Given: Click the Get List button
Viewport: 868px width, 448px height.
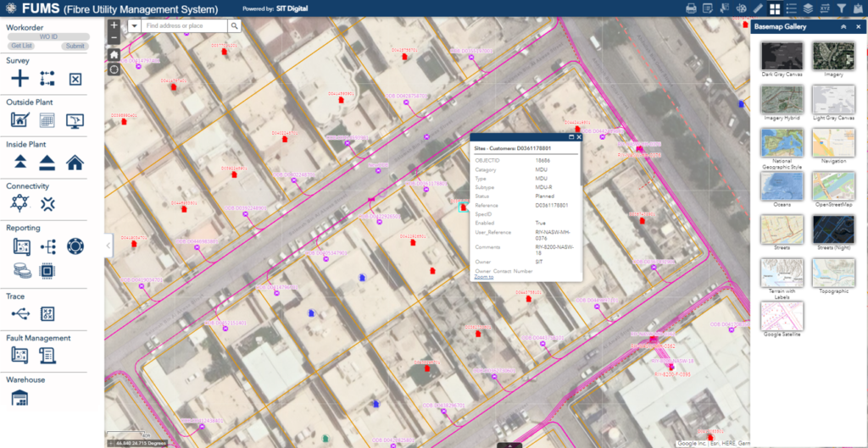Looking at the screenshot, I should point(22,46).
